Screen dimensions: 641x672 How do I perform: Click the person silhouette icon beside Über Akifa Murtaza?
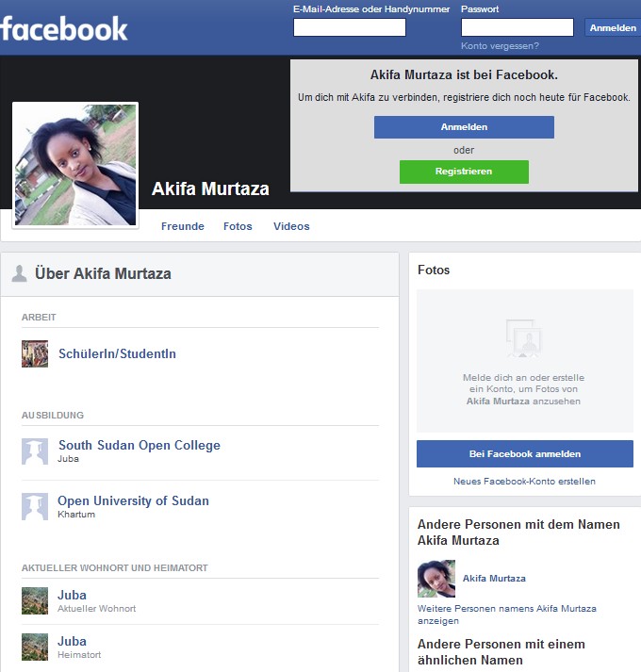[x=19, y=273]
